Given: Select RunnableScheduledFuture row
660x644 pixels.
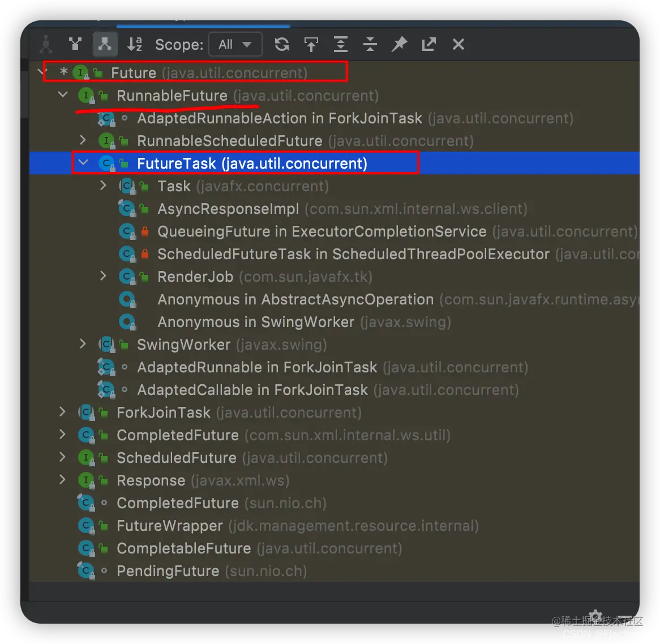Looking at the screenshot, I should point(334,140).
